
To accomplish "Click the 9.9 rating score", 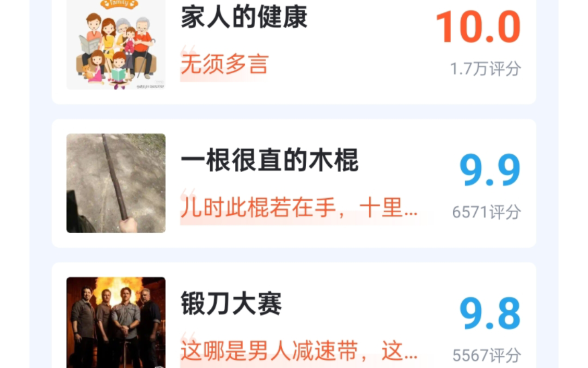I will (490, 170).
